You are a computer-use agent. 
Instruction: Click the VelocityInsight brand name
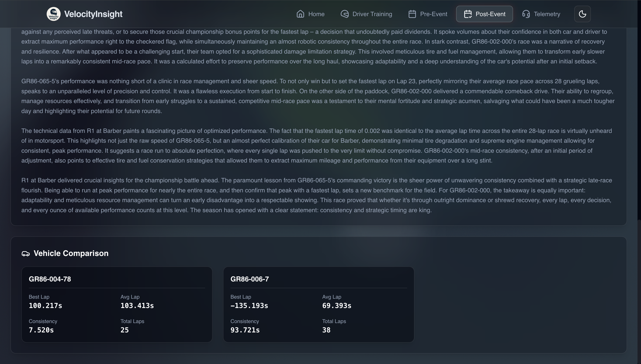pyautogui.click(x=93, y=14)
